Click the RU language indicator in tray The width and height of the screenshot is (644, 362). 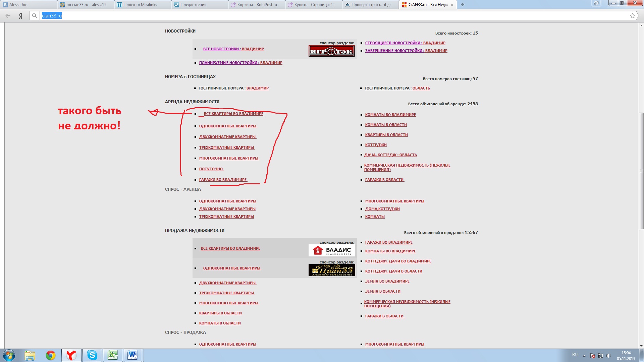[575, 354]
